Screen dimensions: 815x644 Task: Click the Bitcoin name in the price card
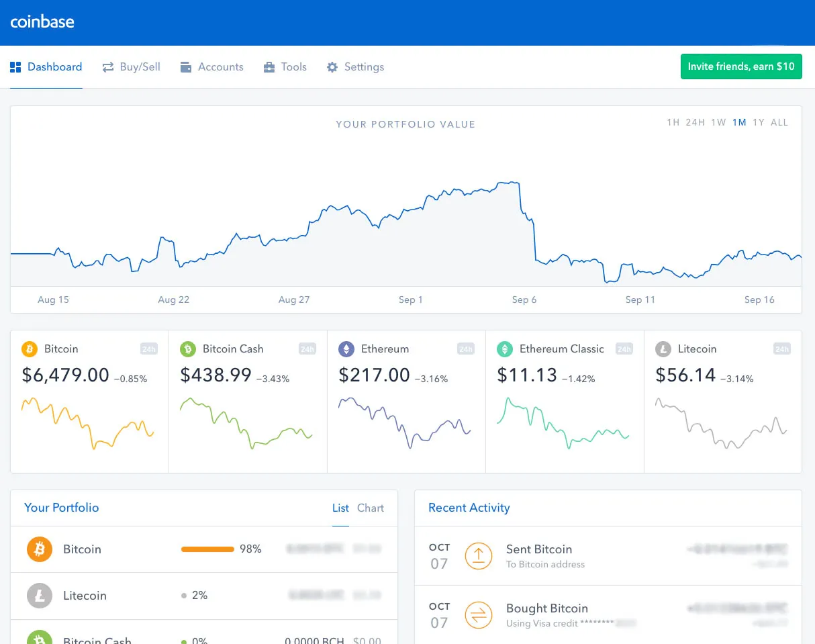click(x=61, y=349)
